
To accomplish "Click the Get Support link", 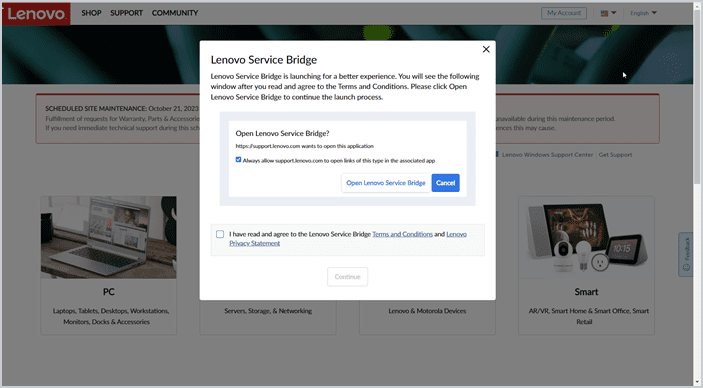I will (x=616, y=155).
